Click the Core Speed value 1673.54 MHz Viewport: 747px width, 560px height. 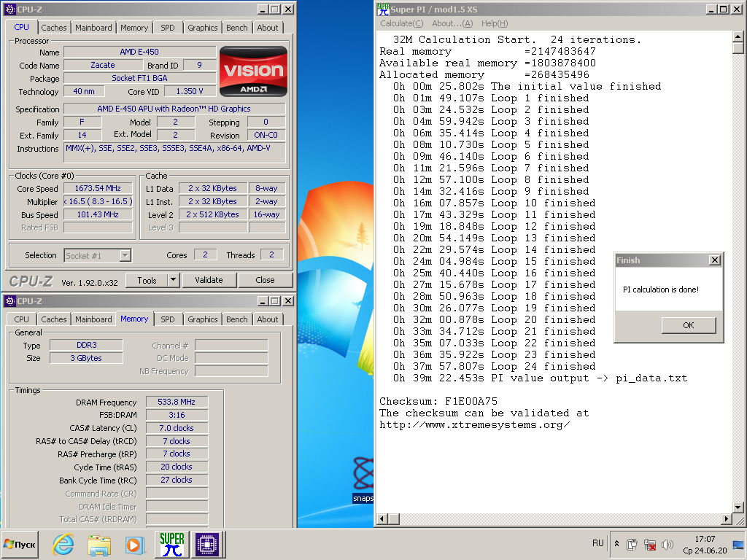98,188
